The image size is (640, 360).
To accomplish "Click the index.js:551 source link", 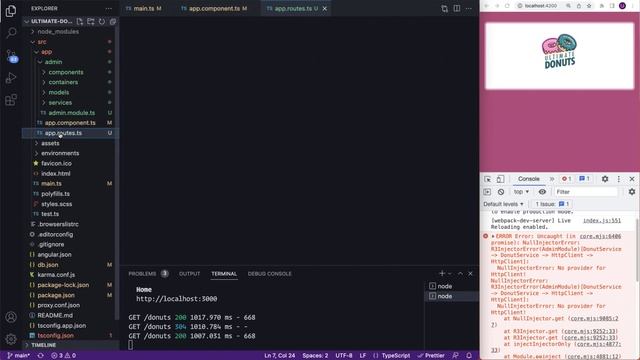I will pyautogui.click(x=602, y=220).
